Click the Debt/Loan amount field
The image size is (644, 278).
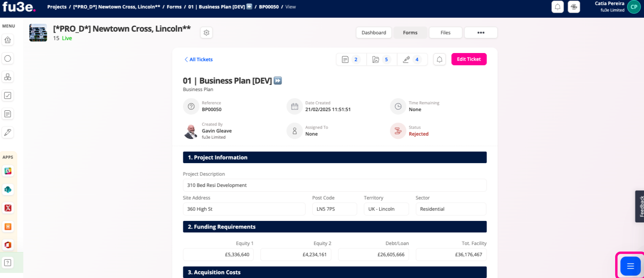point(374,254)
